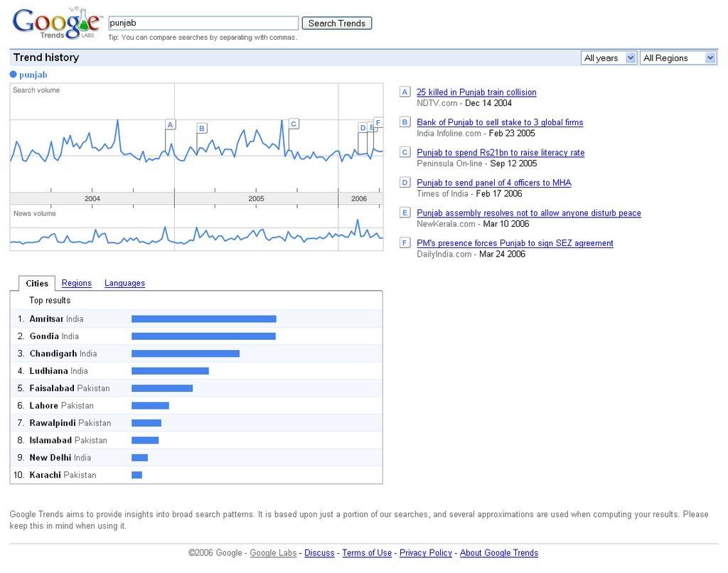Click the Google Trends Labs logo
Screen dimensions: 728x573
point(56,23)
